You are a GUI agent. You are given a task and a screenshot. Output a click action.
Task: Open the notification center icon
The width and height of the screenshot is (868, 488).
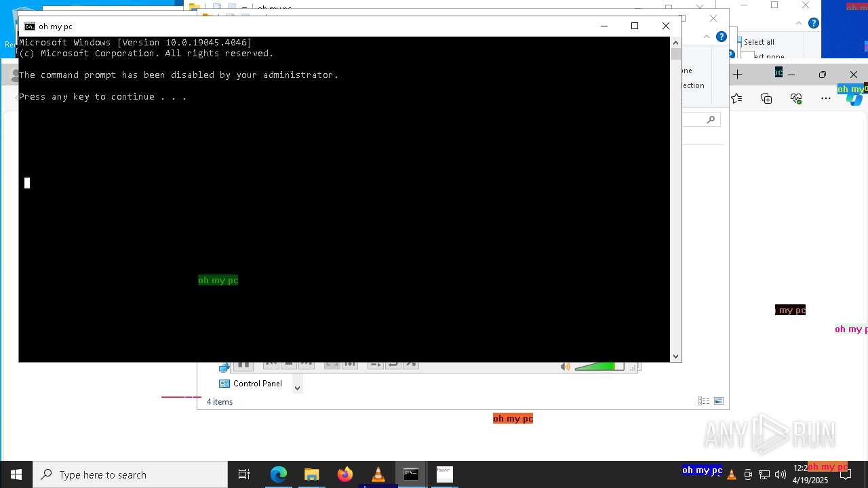click(x=846, y=474)
